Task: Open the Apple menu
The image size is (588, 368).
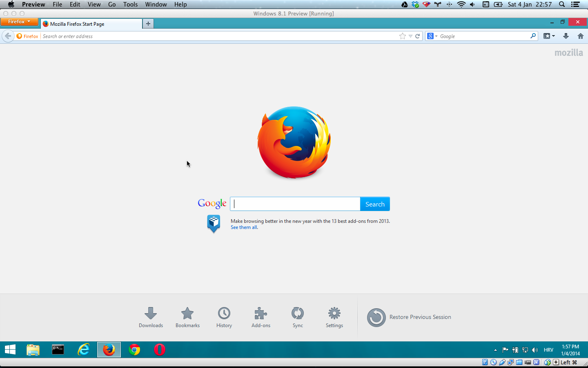Action: click(x=11, y=4)
